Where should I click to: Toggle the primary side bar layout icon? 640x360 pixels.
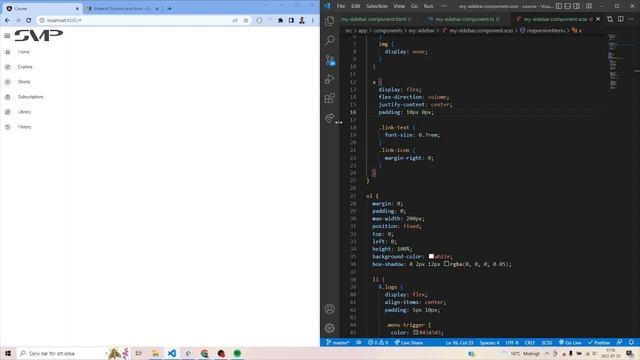(559, 6)
